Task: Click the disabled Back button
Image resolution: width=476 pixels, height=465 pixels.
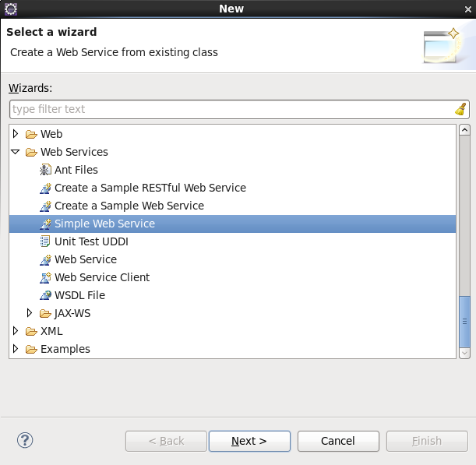Action: [166, 441]
